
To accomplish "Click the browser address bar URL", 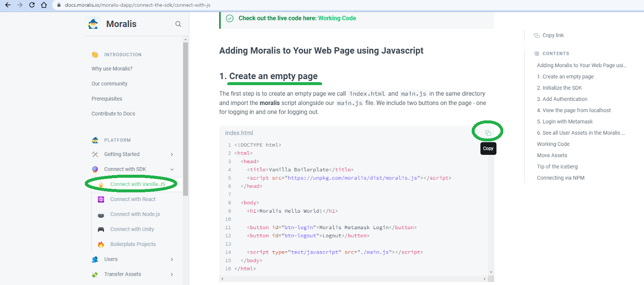I will click(x=138, y=5).
